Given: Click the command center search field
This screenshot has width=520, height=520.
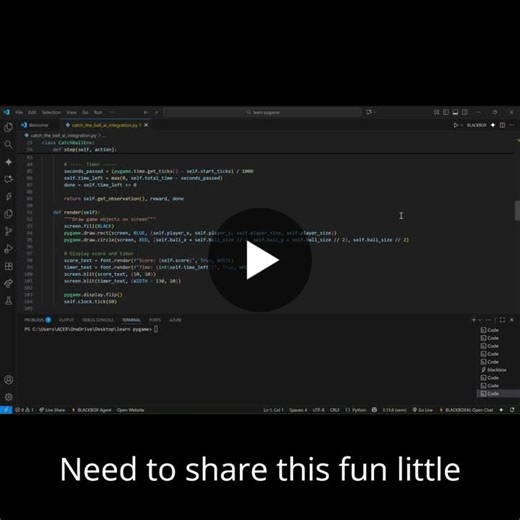Looking at the screenshot, I should 262,112.
